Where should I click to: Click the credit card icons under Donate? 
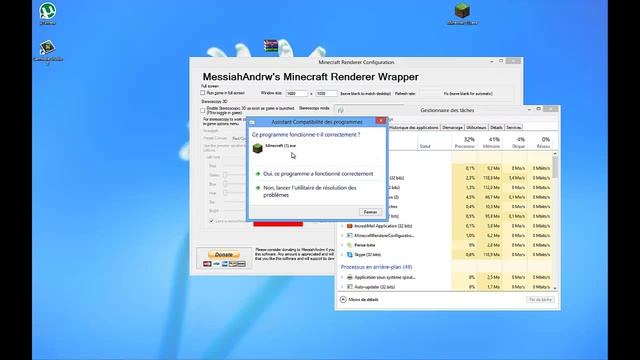coord(224,264)
